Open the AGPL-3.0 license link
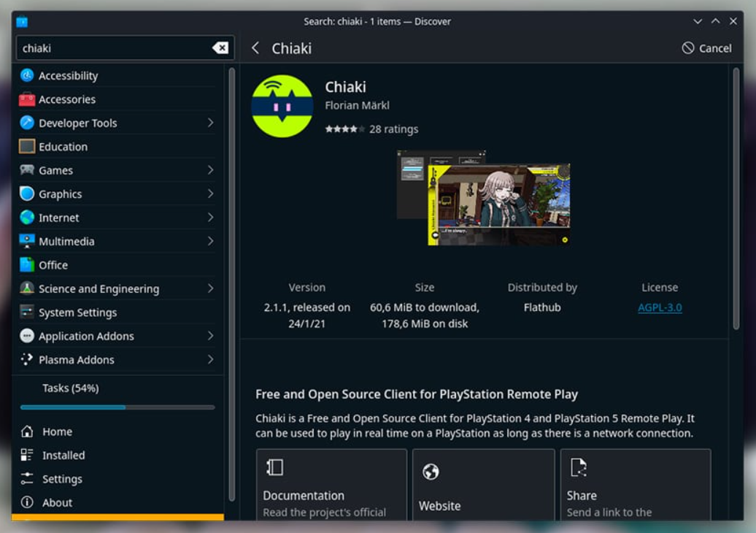This screenshot has height=533, width=756. tap(660, 307)
